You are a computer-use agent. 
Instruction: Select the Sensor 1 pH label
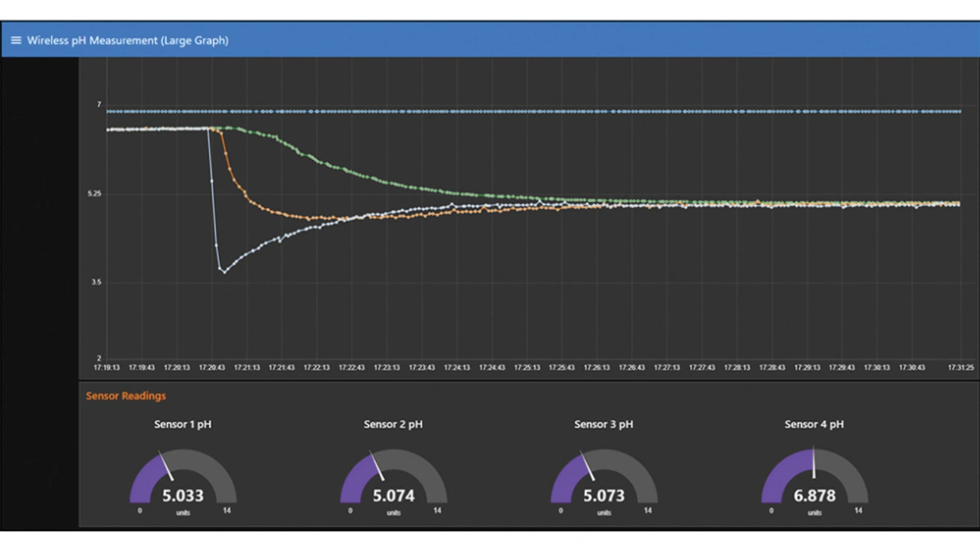183,425
